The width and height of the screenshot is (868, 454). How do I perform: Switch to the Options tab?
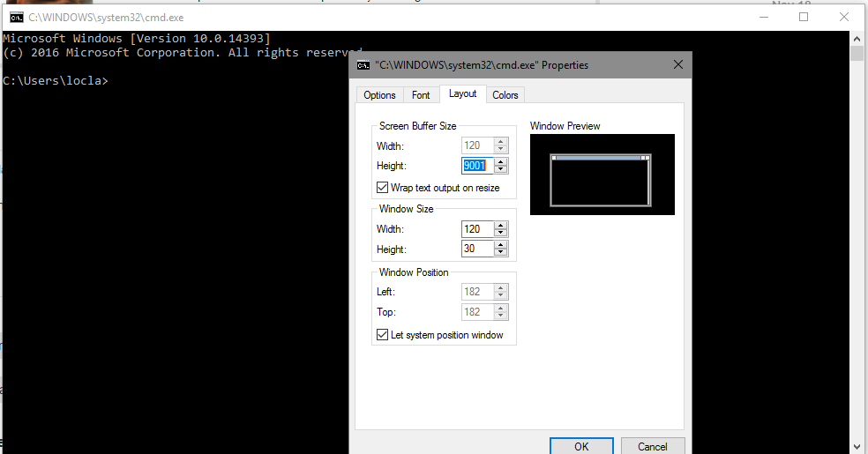click(x=379, y=95)
